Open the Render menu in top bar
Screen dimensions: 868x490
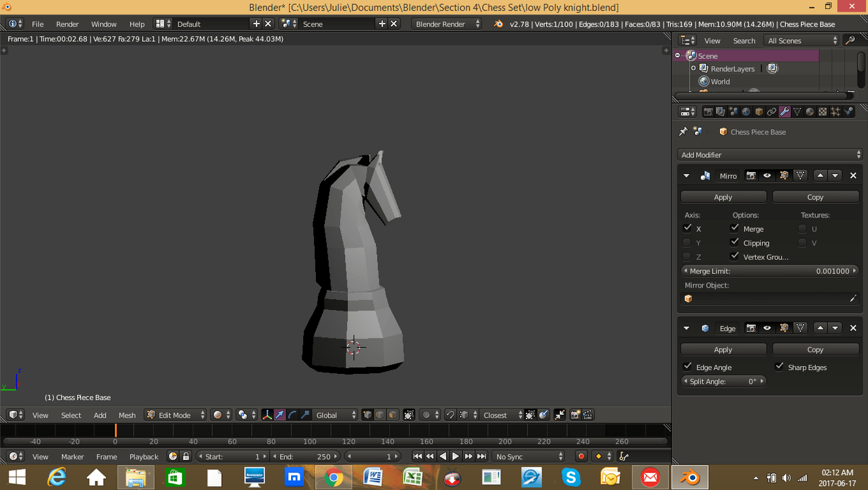(67, 24)
